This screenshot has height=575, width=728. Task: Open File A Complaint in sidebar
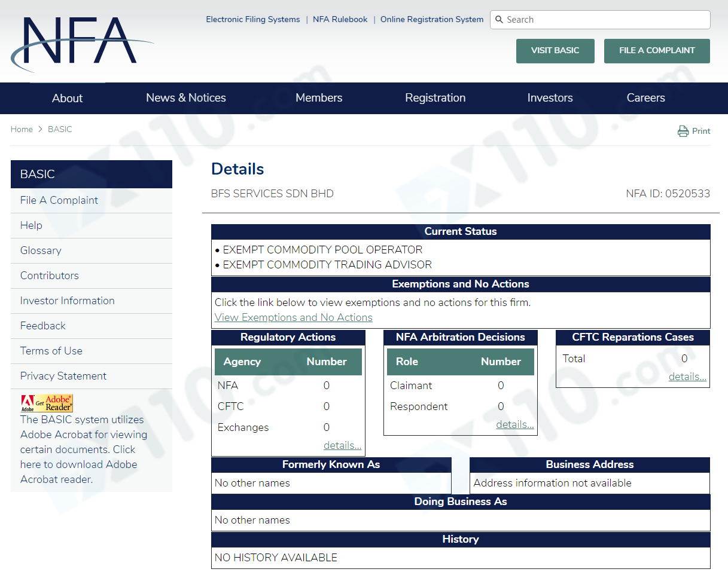pyautogui.click(x=92, y=201)
